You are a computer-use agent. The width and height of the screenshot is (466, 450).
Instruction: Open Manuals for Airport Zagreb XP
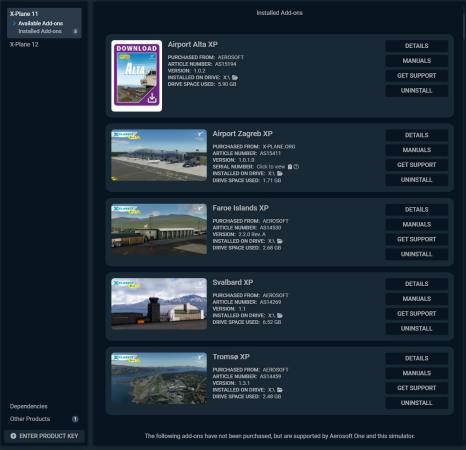pos(417,150)
